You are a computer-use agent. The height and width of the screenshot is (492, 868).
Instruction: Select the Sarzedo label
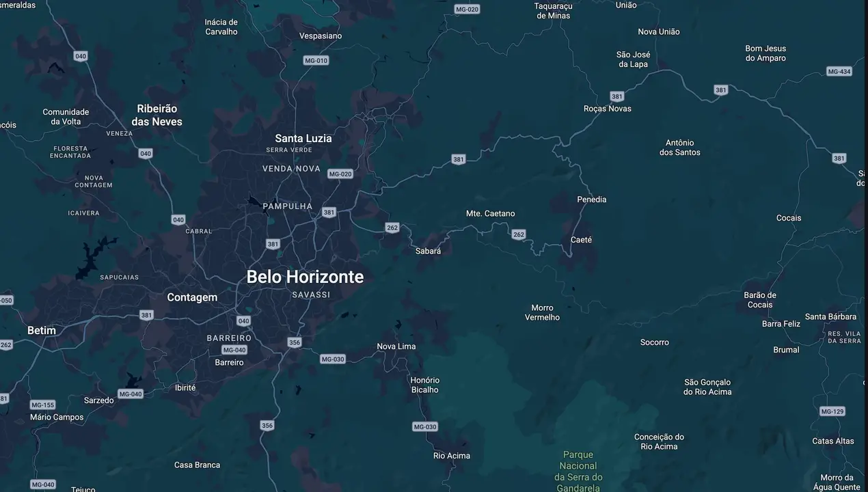(98, 400)
